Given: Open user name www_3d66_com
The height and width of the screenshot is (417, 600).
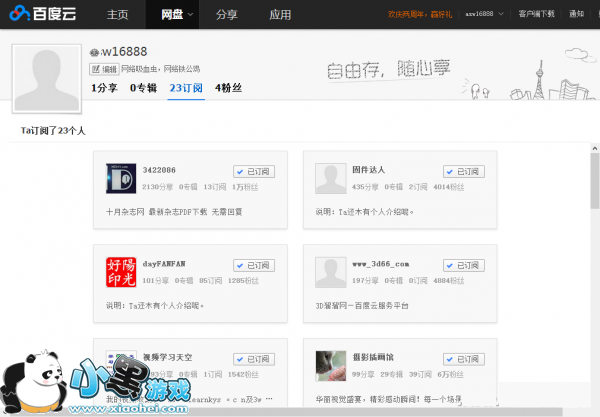Looking at the screenshot, I should tap(381, 264).
